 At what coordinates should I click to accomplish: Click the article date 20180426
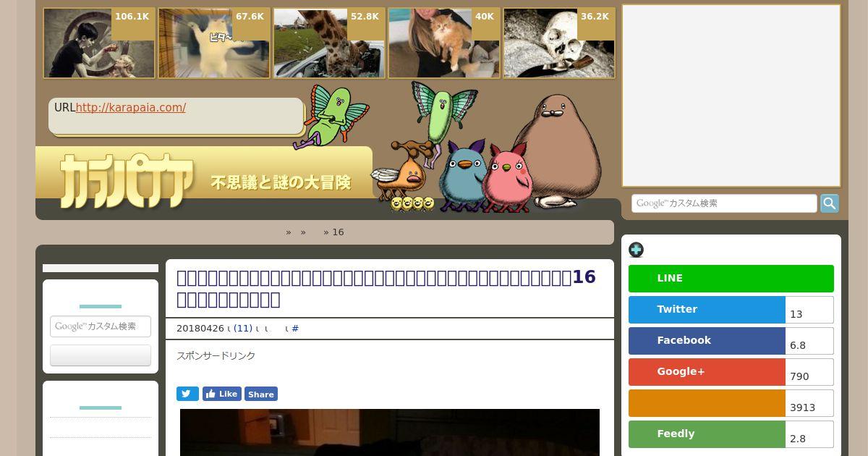pos(200,329)
